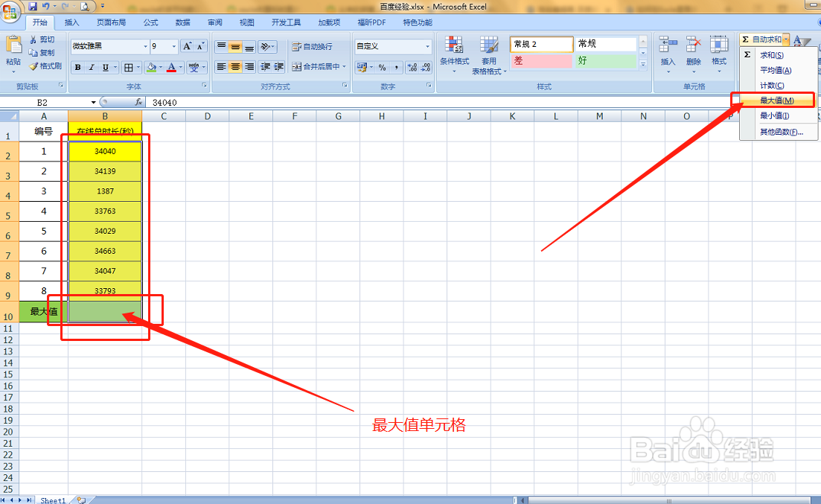The image size is (821, 504).
Task: Click the Paste icon
Action: (13, 45)
